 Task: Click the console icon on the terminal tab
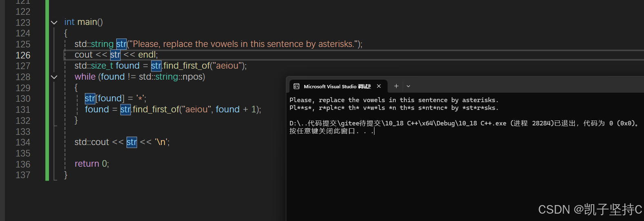pyautogui.click(x=296, y=86)
